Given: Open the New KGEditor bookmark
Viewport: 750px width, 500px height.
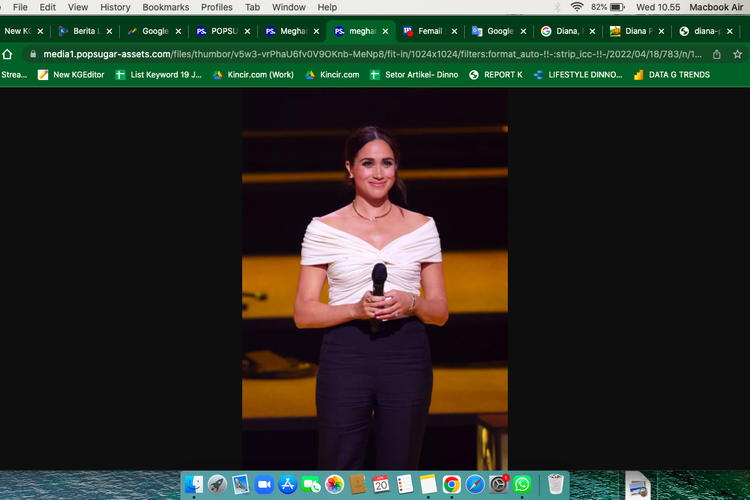Looking at the screenshot, I should 73,75.
